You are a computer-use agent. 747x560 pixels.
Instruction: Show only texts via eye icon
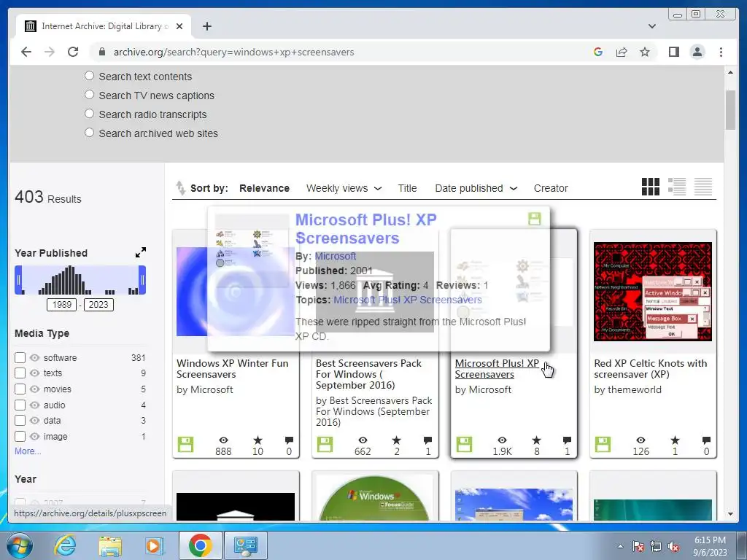tap(34, 373)
